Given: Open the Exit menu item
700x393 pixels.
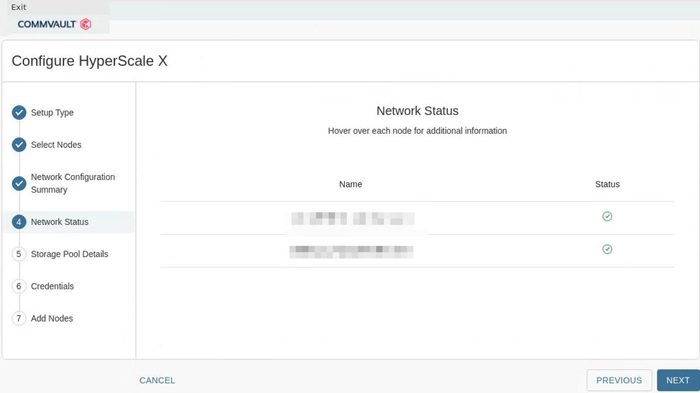Looking at the screenshot, I should click(x=19, y=7).
